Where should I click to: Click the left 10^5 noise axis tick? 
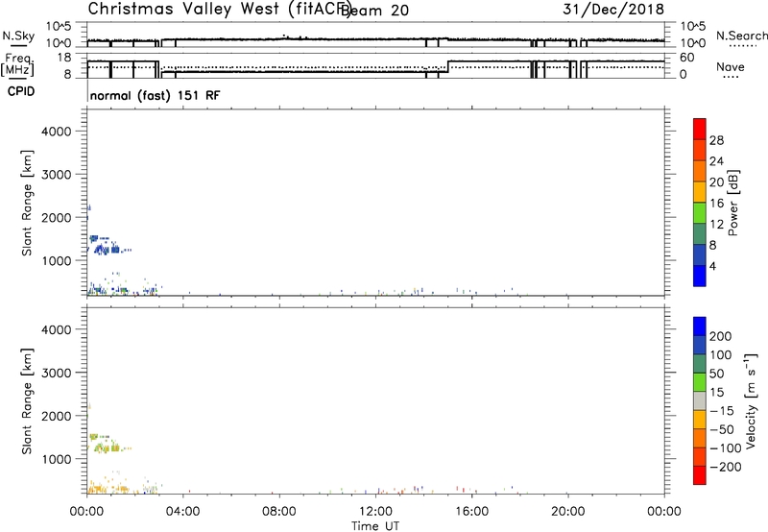[x=59, y=27]
